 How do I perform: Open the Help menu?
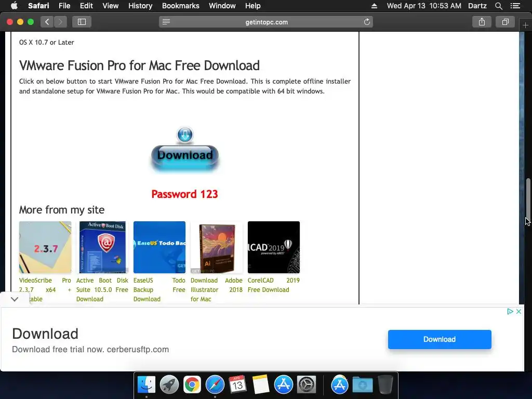(x=253, y=6)
